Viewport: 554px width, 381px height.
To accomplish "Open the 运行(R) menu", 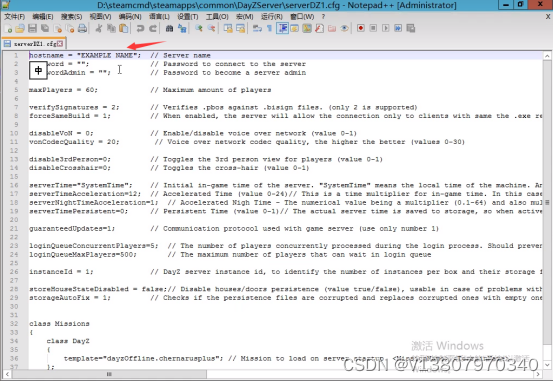I will pyautogui.click(x=272, y=17).
